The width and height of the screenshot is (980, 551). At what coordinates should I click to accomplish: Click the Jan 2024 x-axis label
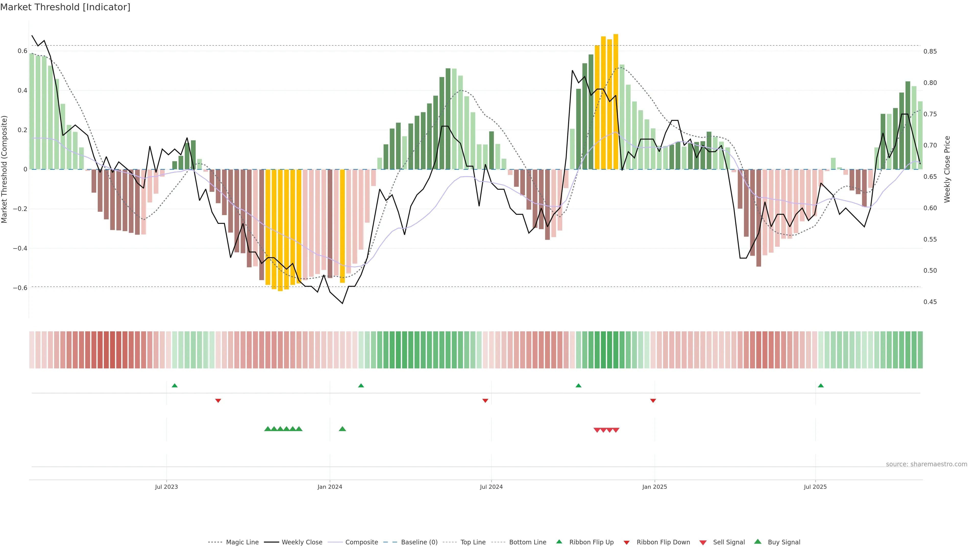coord(330,487)
